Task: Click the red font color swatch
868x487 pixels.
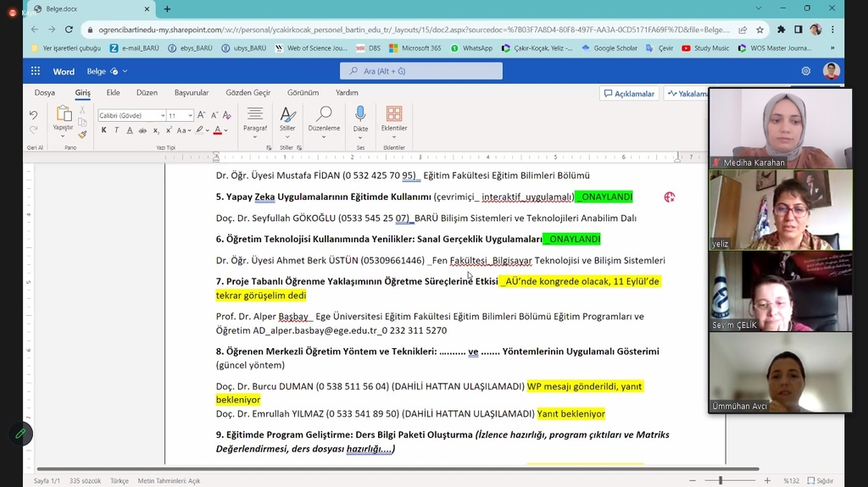Action: coord(217,130)
